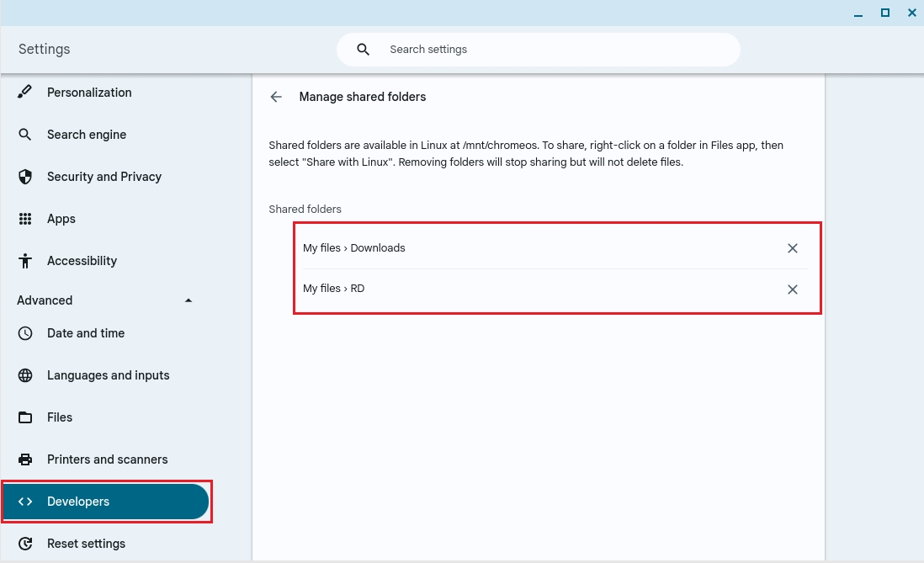Click the search magnifier icon
924x563 pixels.
pos(364,50)
